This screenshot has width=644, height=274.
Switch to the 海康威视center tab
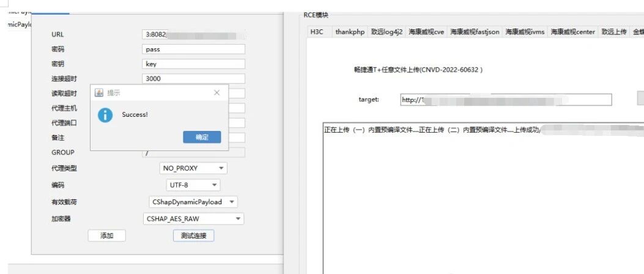pyautogui.click(x=573, y=32)
